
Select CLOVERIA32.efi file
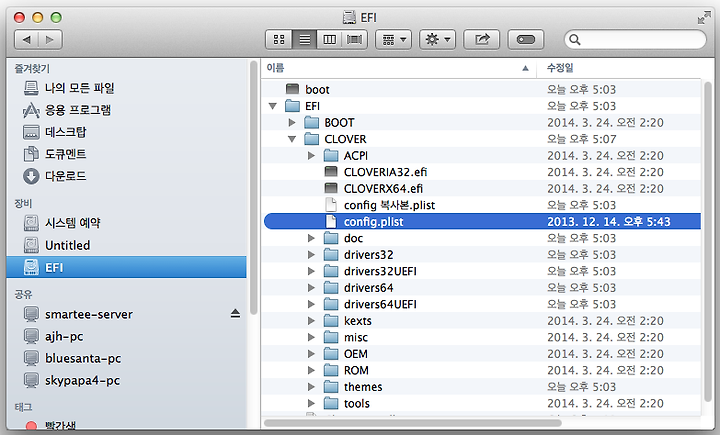click(482, 172)
